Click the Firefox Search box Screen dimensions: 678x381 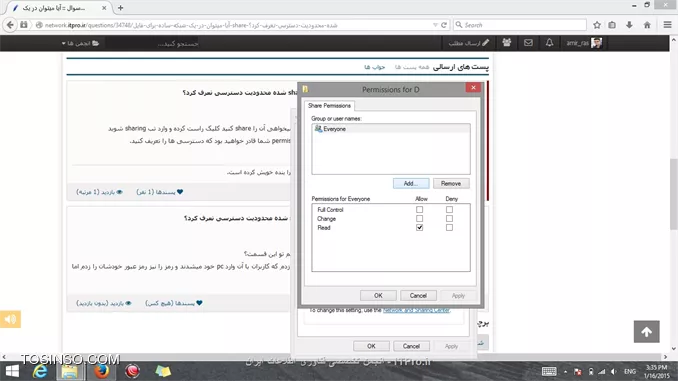520,25
